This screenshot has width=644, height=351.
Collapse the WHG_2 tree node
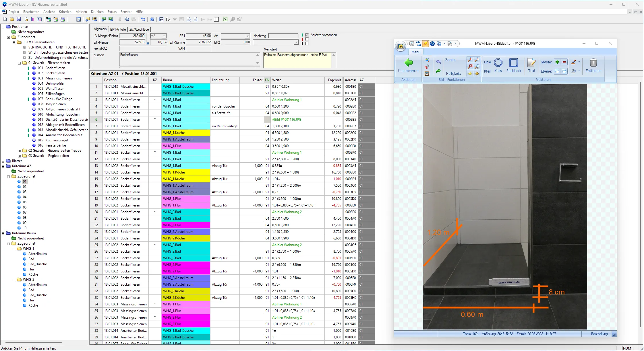pos(14,280)
